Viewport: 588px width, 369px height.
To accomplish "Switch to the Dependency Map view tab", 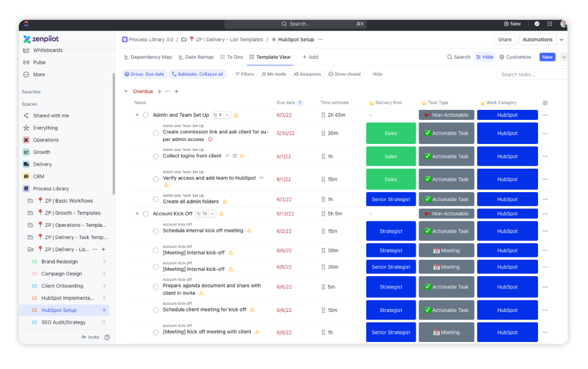I will tap(148, 57).
